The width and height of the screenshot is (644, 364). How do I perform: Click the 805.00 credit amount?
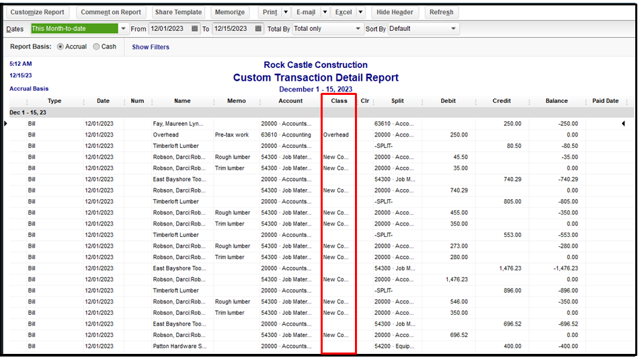tap(512, 202)
